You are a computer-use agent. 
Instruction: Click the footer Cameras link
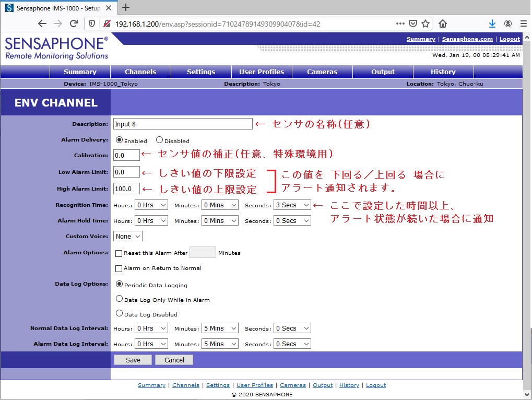[x=293, y=385]
